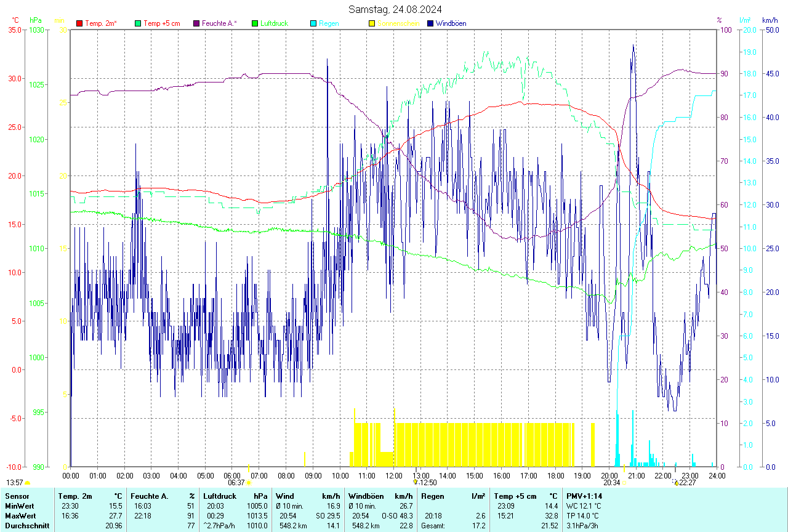Viewport: 788px width, 532px height.
Task: Click the Temp +5 cm maximum 32.8
Action: (x=550, y=515)
